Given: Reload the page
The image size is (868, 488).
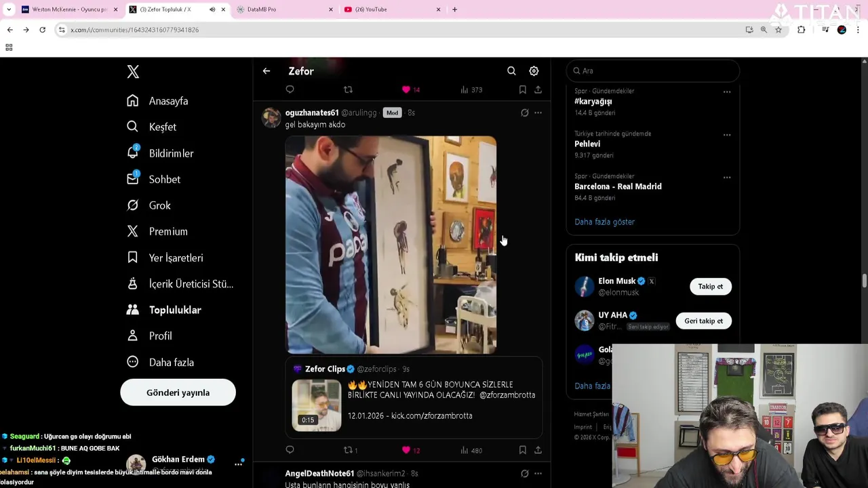Looking at the screenshot, I should click(42, 30).
